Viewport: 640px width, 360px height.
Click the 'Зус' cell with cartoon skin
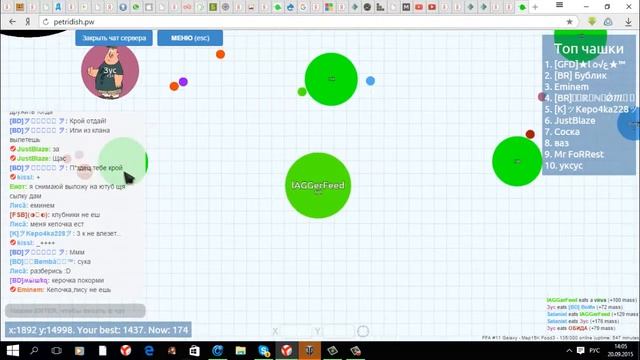(x=110, y=71)
